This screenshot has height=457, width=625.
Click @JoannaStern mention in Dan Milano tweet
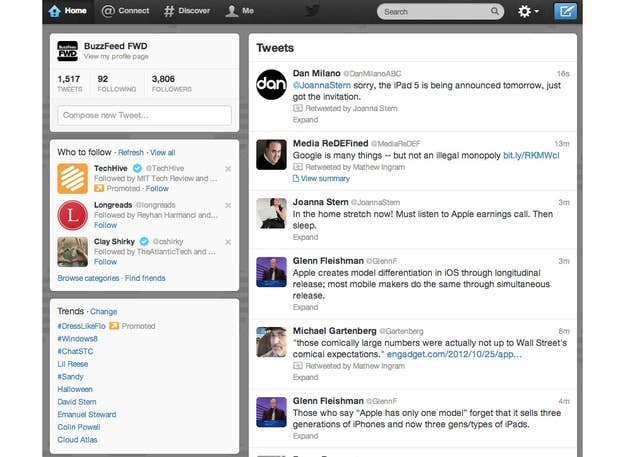coord(322,85)
